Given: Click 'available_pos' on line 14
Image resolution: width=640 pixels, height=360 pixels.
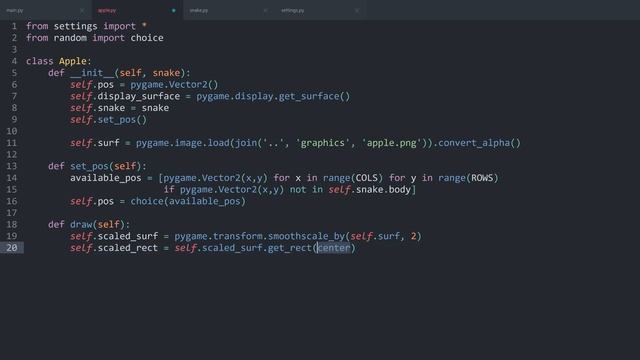Looking at the screenshot, I should point(105,178).
